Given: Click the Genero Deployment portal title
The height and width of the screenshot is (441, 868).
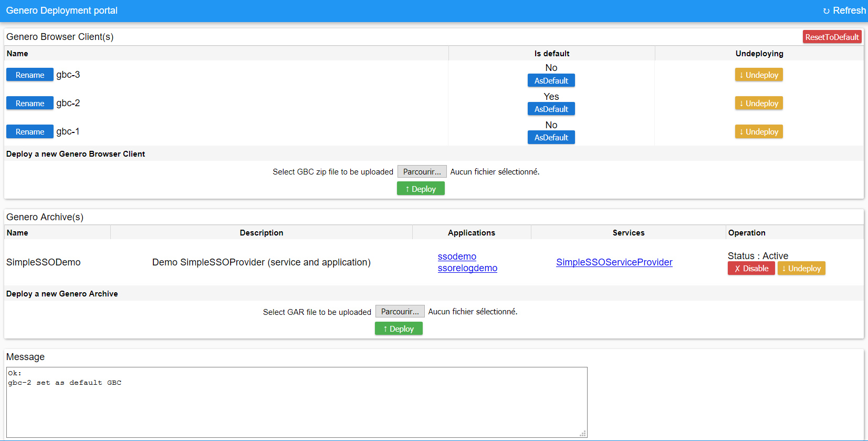Looking at the screenshot, I should click(x=62, y=11).
